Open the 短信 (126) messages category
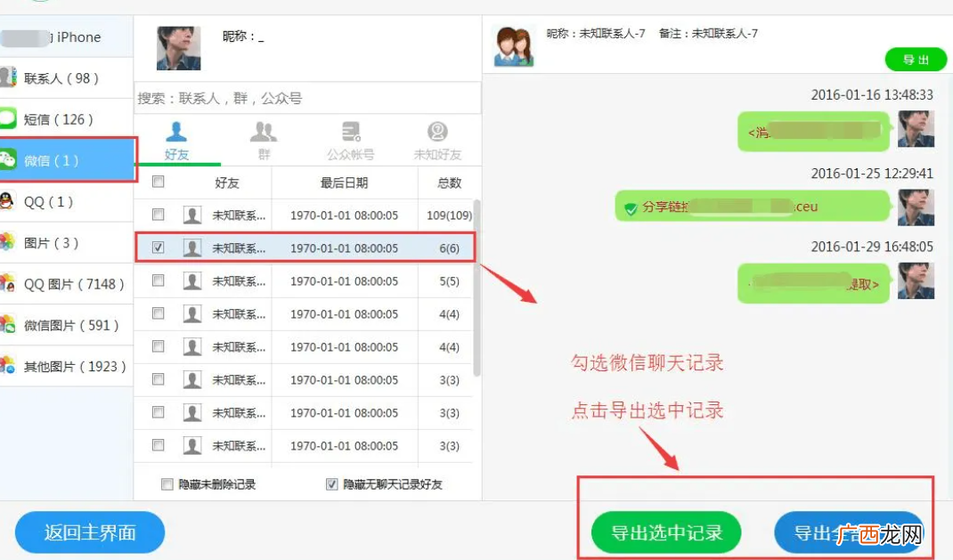953x560 pixels. [66, 119]
